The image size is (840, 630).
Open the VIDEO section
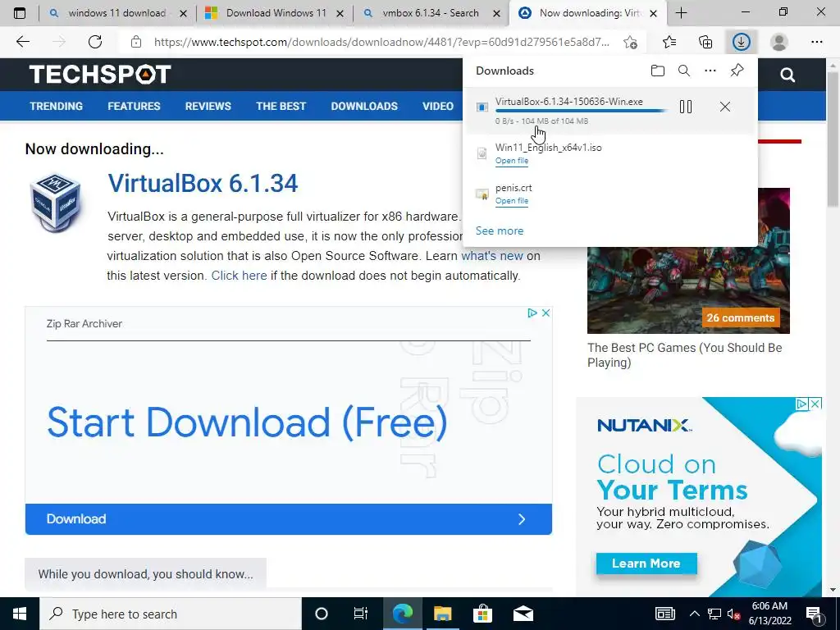438,106
